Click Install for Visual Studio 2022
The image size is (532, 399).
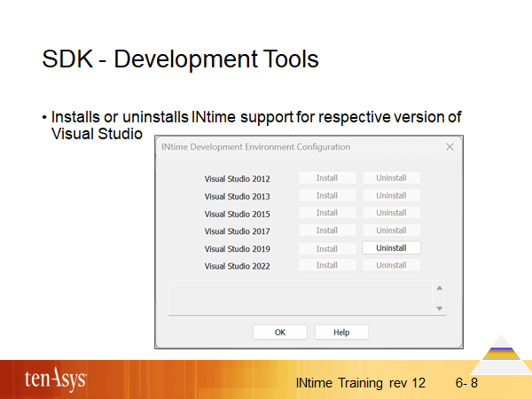327,265
